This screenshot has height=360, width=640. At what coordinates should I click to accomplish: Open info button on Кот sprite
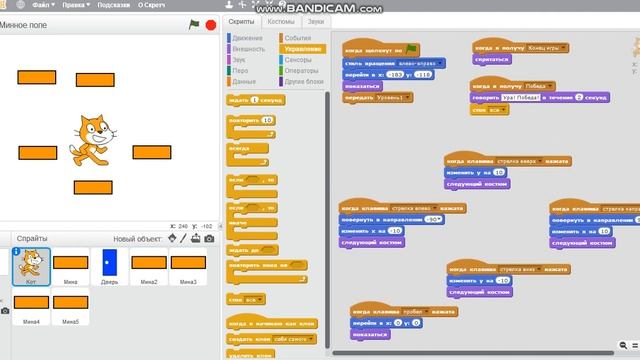[x=16, y=251]
